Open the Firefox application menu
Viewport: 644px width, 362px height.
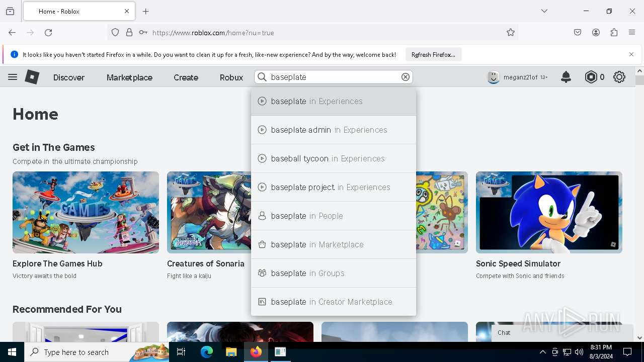pyautogui.click(x=632, y=33)
